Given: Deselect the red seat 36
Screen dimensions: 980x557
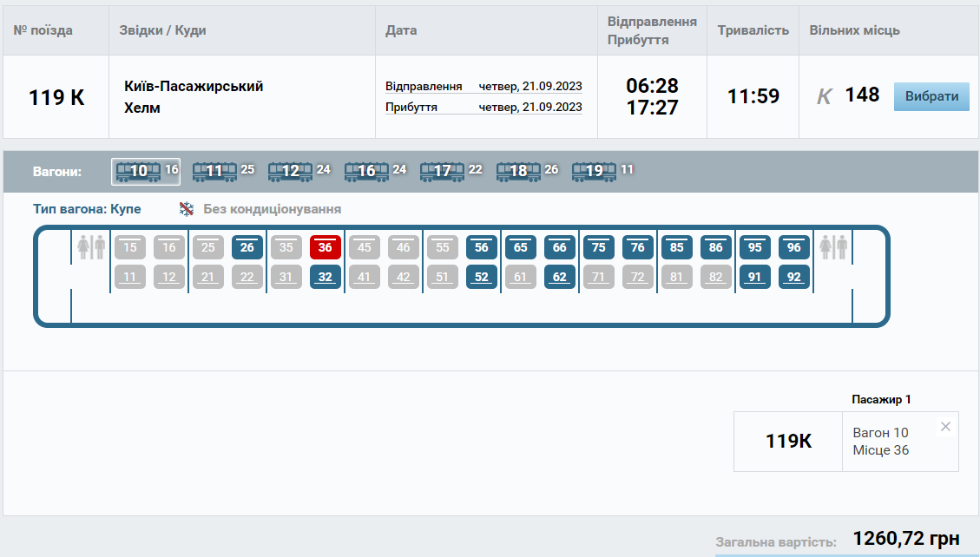Looking at the screenshot, I should 326,247.
